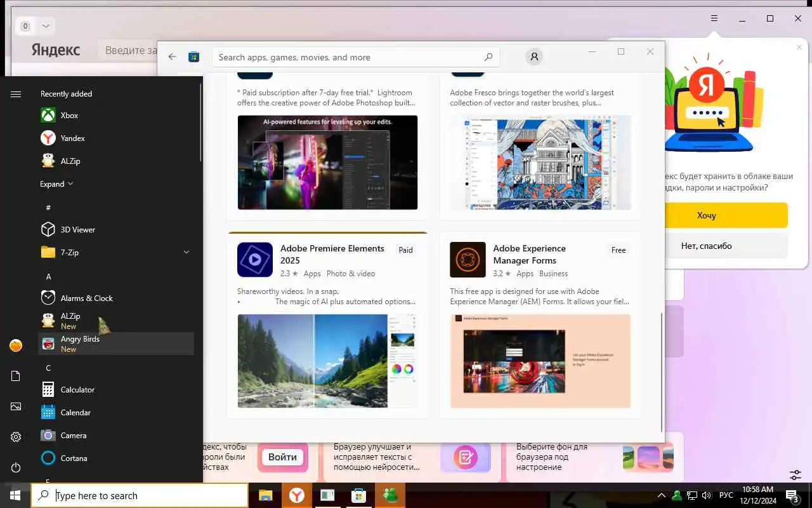Go back in Microsoft Store
This screenshot has width=812, height=508.
(x=173, y=57)
